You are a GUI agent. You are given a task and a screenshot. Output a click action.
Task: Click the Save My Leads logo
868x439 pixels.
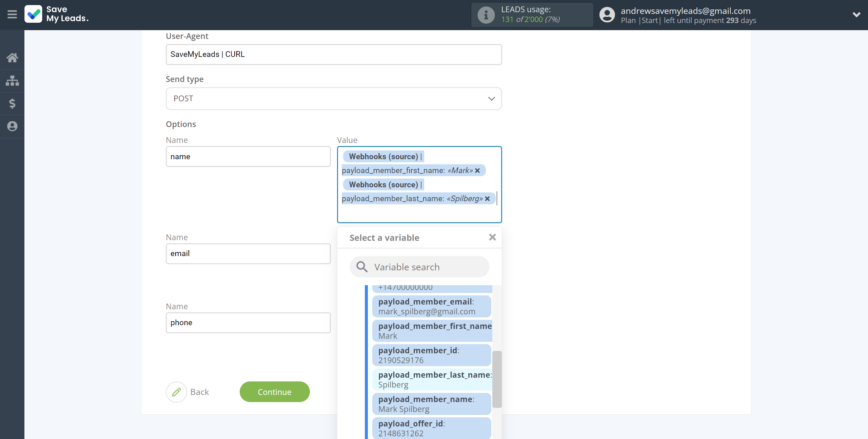(57, 14)
